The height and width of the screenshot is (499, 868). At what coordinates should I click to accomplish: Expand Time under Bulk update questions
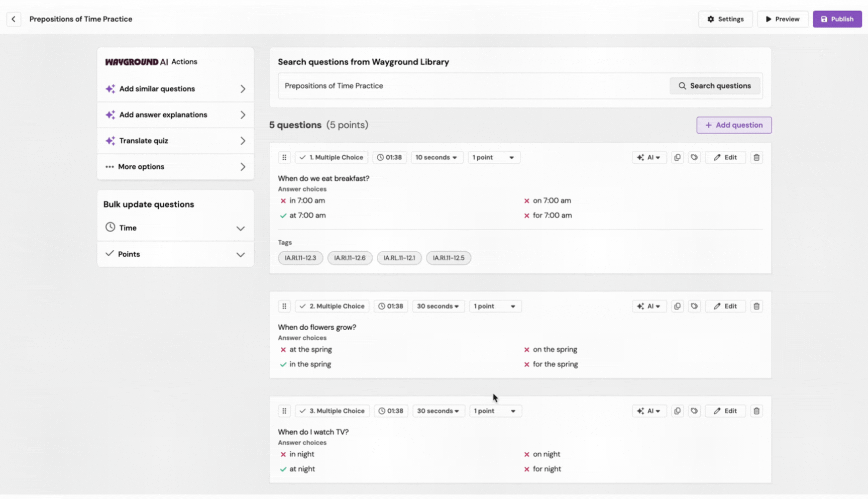coord(175,228)
